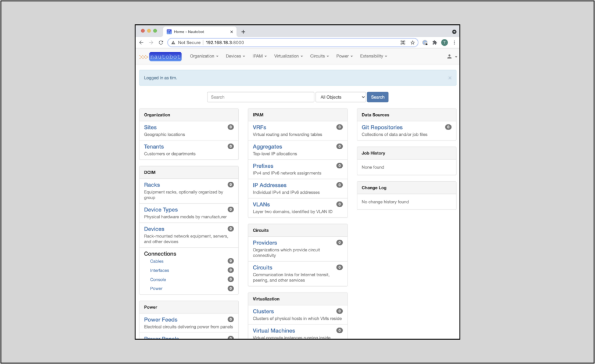
Task: Open the Power Feeds link
Action: coord(160,320)
